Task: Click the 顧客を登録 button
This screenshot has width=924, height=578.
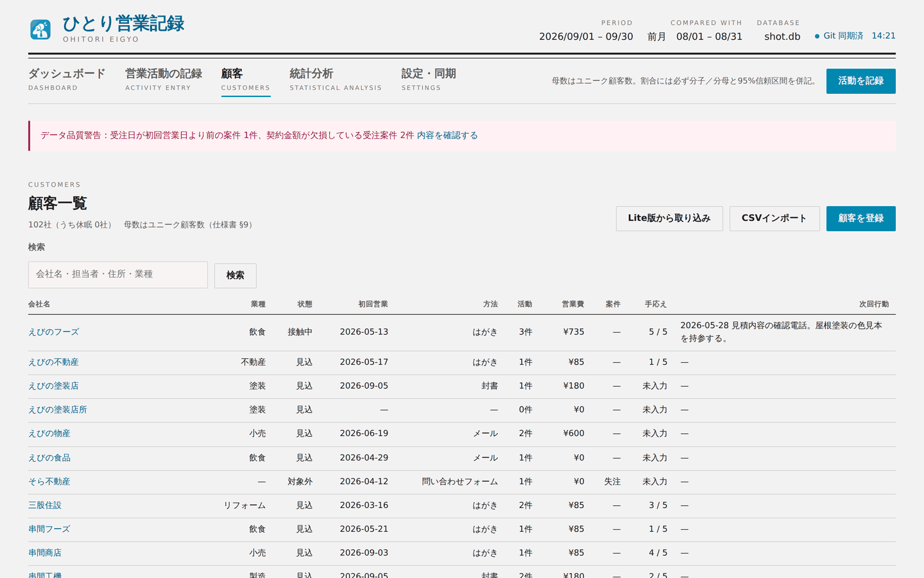Action: point(860,218)
